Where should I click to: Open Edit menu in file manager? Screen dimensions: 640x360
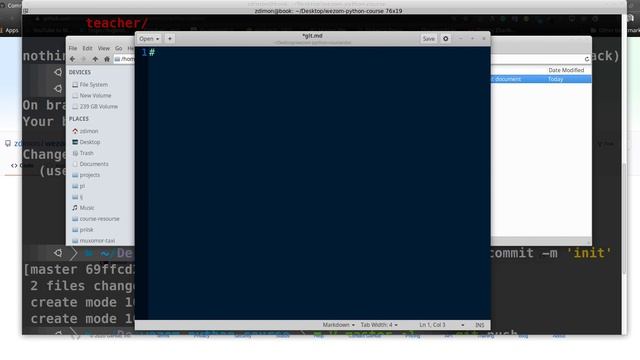click(x=87, y=48)
